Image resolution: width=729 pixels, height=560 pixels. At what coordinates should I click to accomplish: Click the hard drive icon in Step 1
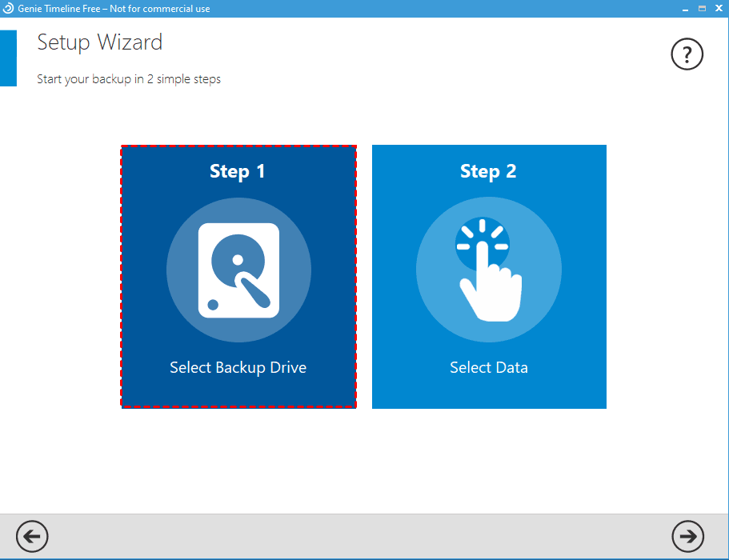(238, 270)
